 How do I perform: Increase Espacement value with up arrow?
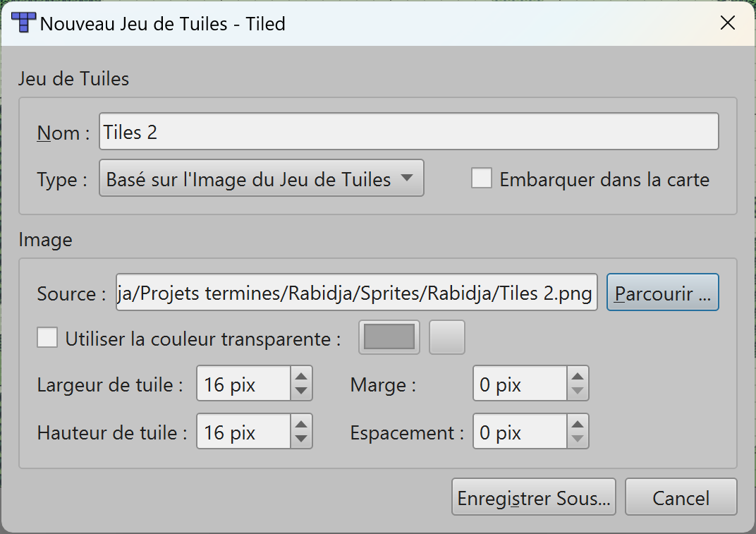coord(578,423)
